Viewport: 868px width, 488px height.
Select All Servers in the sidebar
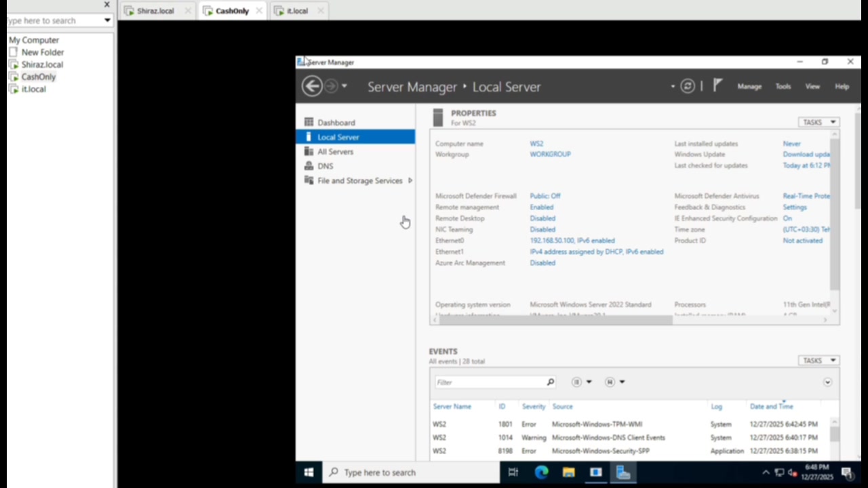[335, 152]
